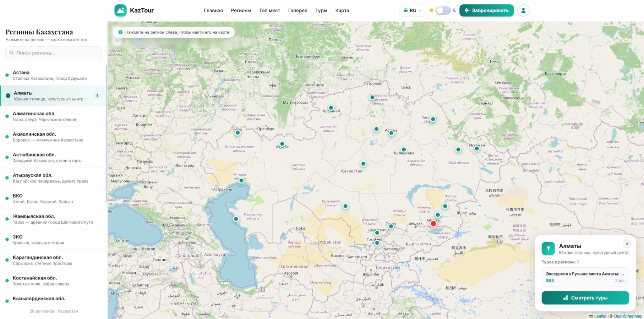Select Акмолинская обл. region row

click(53, 137)
